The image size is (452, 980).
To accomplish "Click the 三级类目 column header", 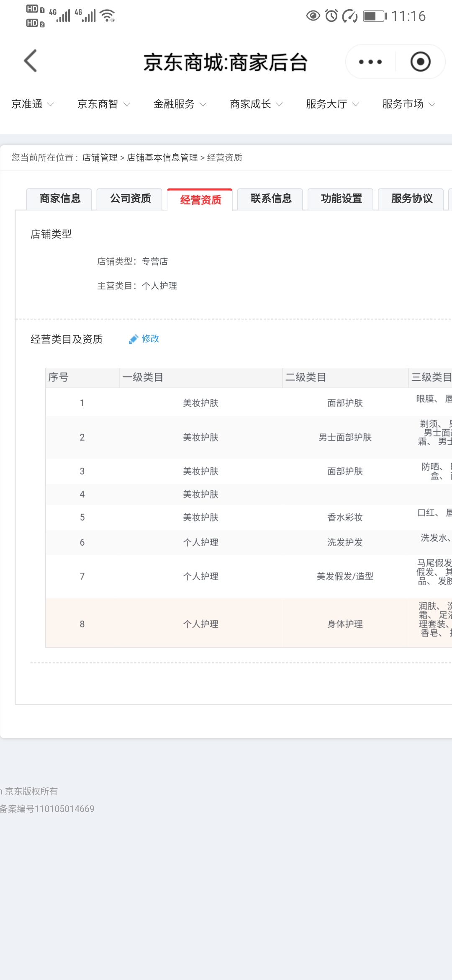I will (431, 377).
